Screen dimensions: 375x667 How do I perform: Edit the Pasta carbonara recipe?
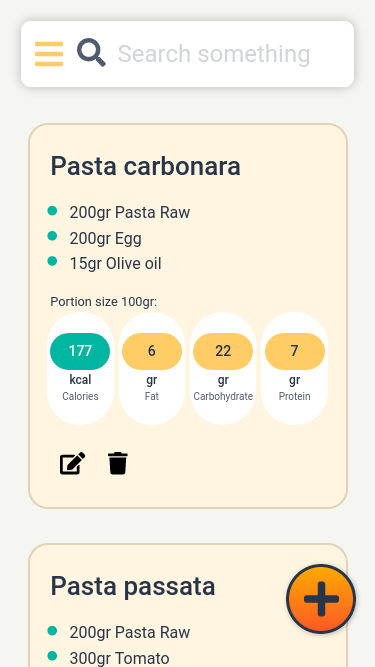point(72,463)
